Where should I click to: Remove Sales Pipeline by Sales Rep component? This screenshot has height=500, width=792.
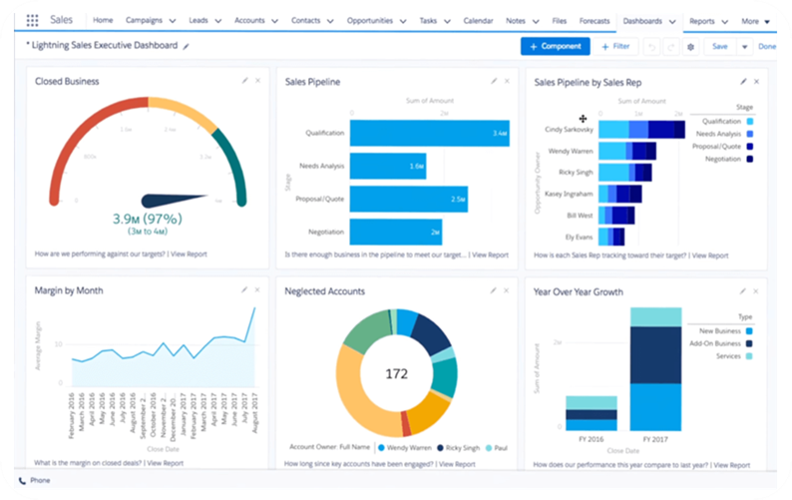point(756,81)
